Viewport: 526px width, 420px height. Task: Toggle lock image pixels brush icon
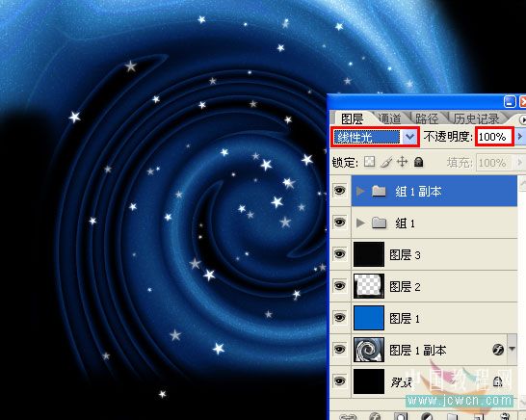pos(386,163)
